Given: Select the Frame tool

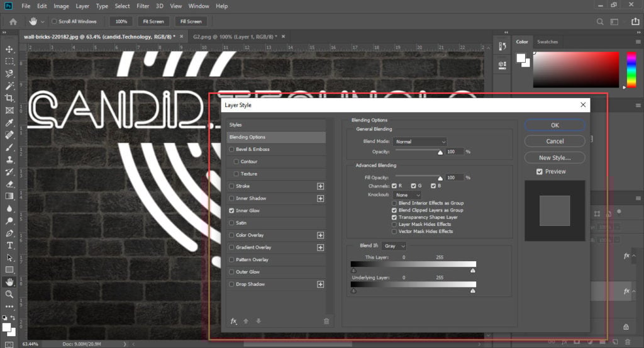Looking at the screenshot, I should pyautogui.click(x=9, y=110).
